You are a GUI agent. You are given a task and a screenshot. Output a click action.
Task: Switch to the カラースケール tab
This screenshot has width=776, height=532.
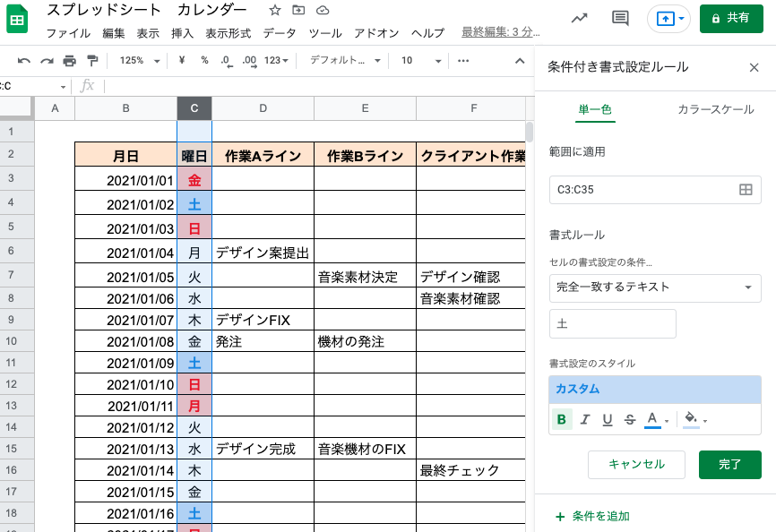tap(715, 109)
